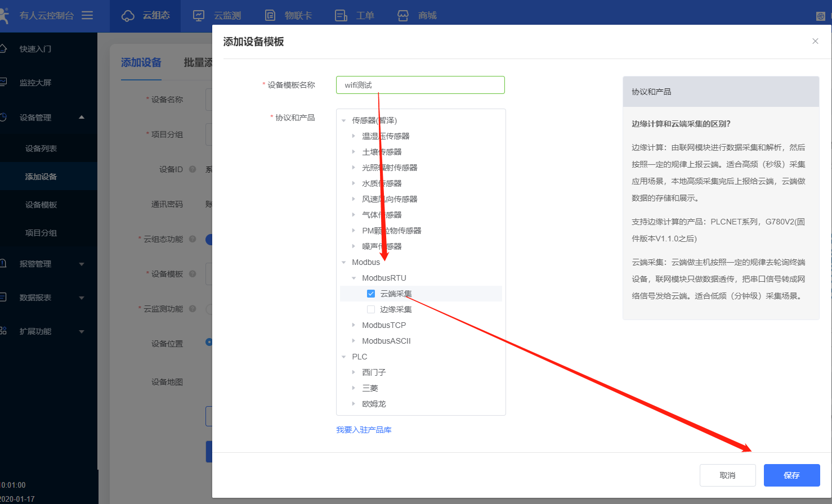832x504 pixels.
Task: Click the hamburger menu collapse icon
Action: (87, 15)
